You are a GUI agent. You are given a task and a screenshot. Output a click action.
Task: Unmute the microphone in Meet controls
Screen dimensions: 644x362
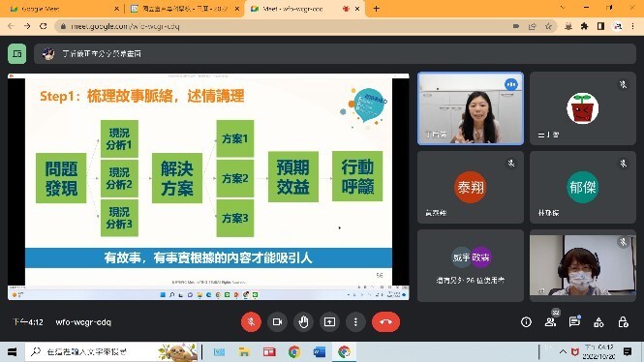[x=251, y=322]
